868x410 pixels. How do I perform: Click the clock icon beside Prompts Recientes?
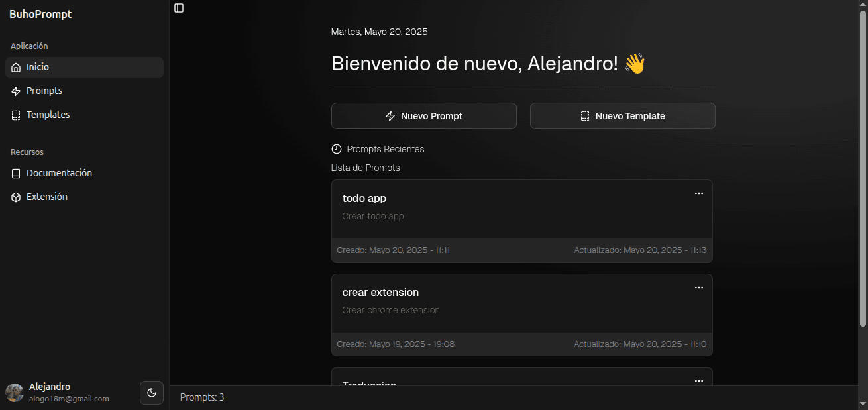[x=337, y=149]
